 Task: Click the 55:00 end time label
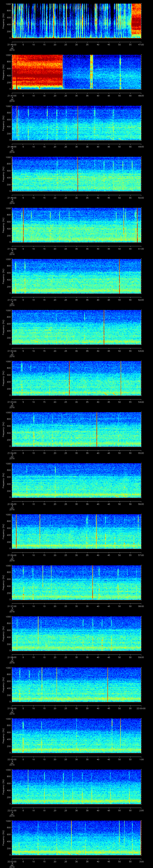(x=141, y=453)
